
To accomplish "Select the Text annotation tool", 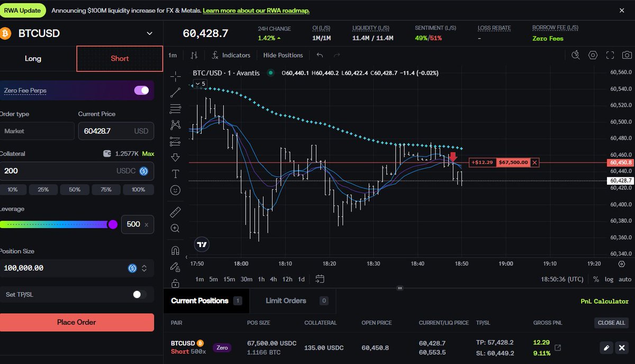I will 175,174.
